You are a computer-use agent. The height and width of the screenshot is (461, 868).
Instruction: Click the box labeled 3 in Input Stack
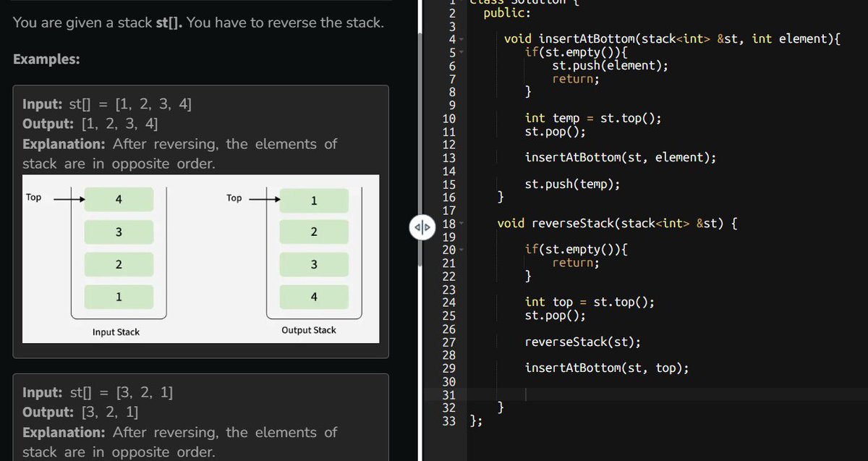(x=119, y=232)
